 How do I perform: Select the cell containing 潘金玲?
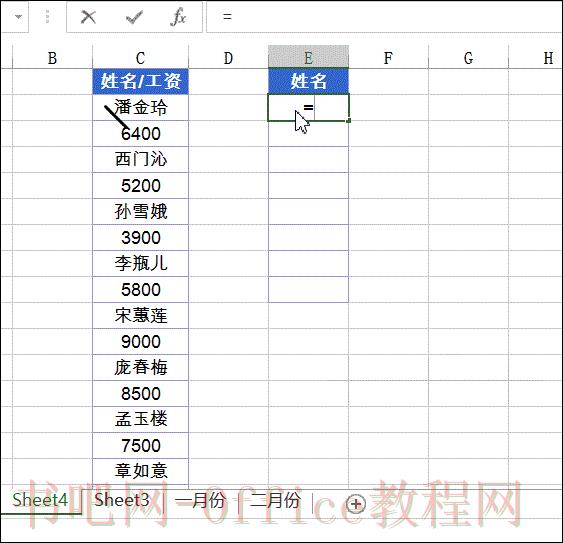click(x=140, y=107)
